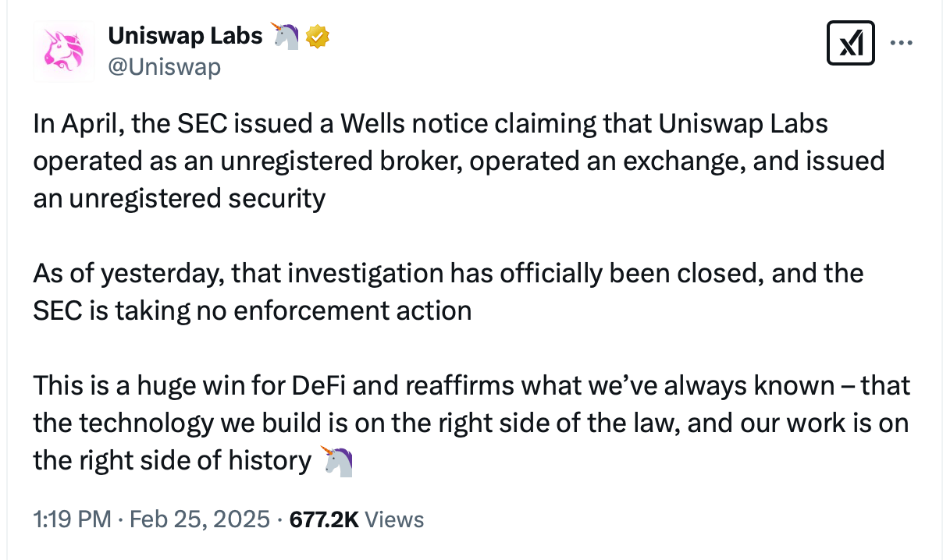
Task: Click the tweet line starting 'In April'
Action: (x=429, y=124)
